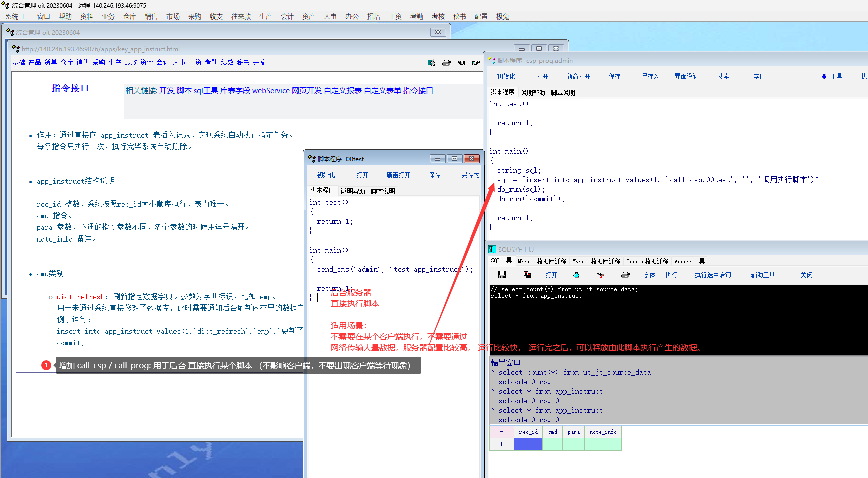868x478 pixels.
Task: Follow the webService related link
Action: click(x=271, y=91)
